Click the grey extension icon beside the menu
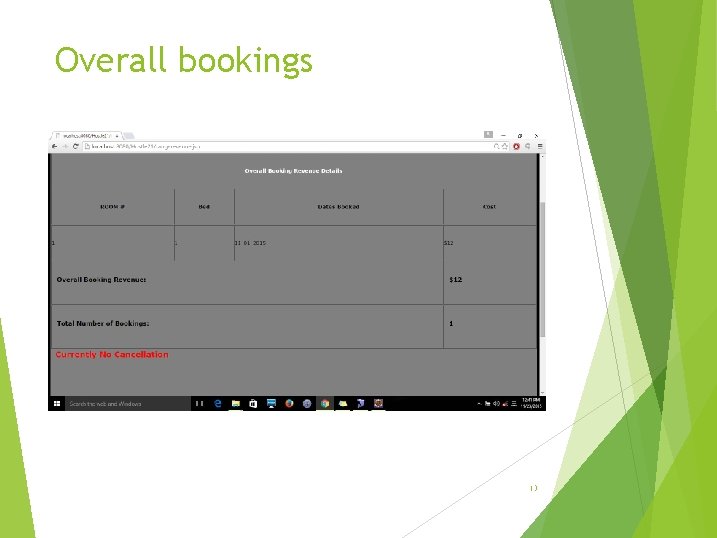The width and height of the screenshot is (717, 538). [528, 147]
